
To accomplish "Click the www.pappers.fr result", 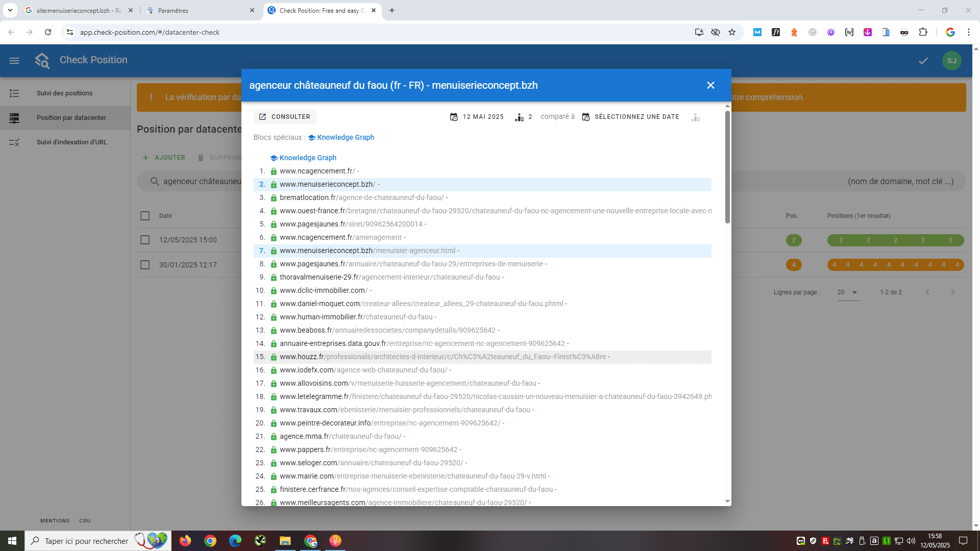I will point(369,449).
